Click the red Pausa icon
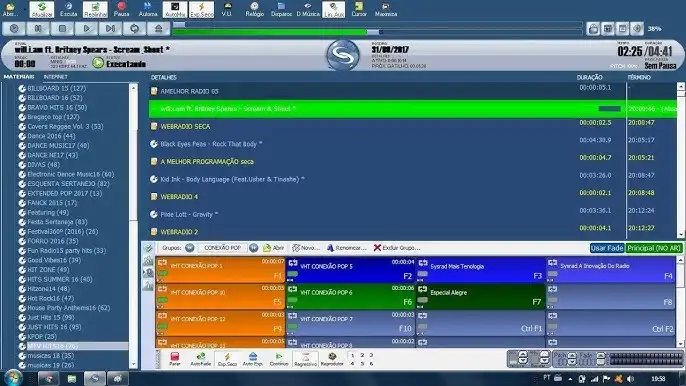The width and height of the screenshot is (686, 386). pos(122,9)
